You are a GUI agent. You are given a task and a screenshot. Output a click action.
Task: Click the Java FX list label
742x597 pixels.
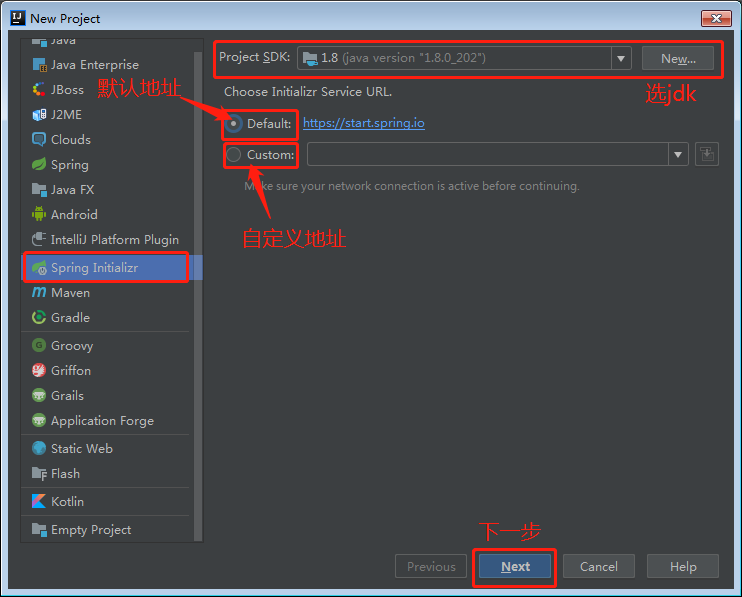coord(72,189)
